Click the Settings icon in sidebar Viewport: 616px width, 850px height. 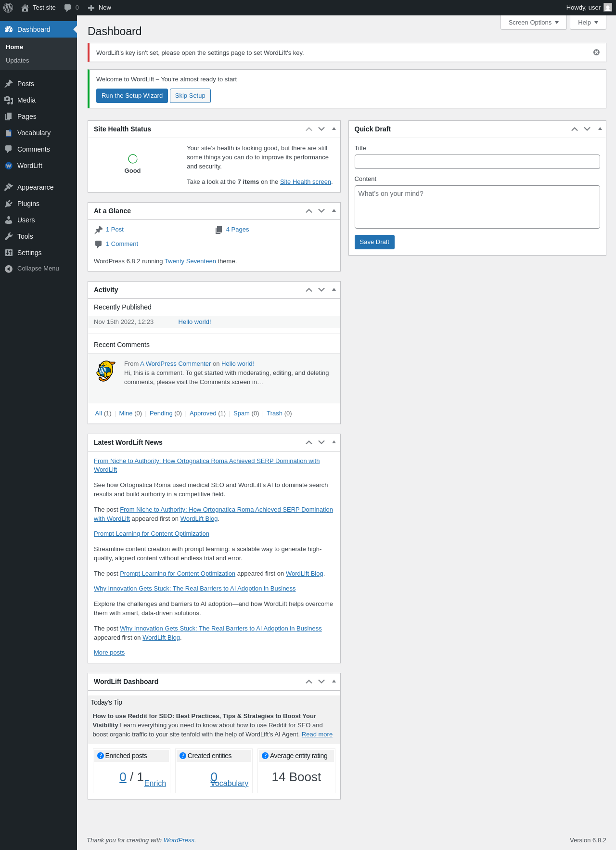point(9,253)
